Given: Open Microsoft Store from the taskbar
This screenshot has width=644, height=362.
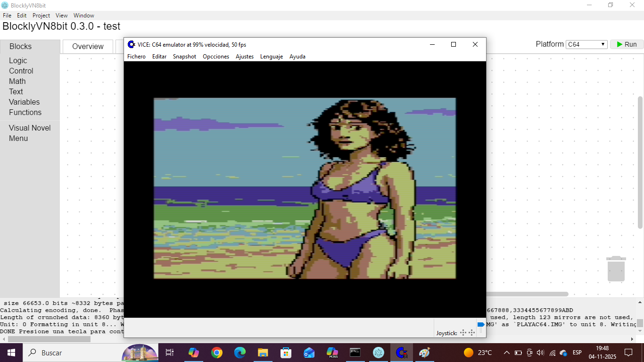Looking at the screenshot, I should [x=286, y=353].
